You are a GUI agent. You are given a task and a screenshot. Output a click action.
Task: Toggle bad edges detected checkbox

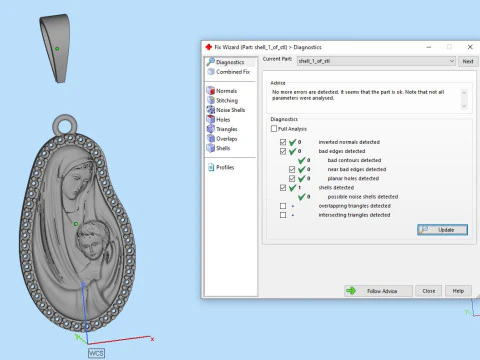coord(283,151)
